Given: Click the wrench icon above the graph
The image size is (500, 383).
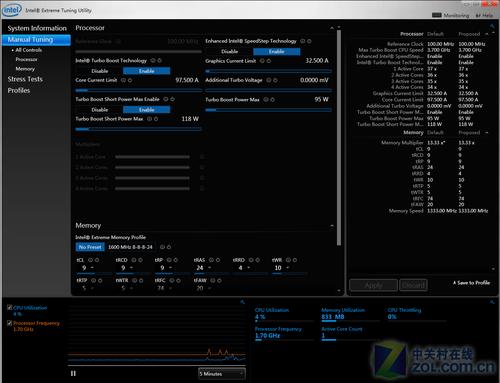Looking at the screenshot, I should click(x=242, y=302).
